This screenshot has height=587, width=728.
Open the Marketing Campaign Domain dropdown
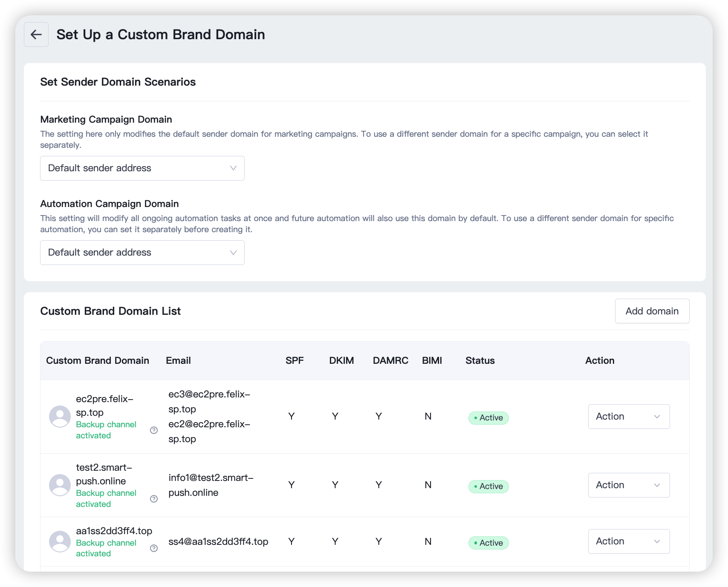tap(142, 168)
